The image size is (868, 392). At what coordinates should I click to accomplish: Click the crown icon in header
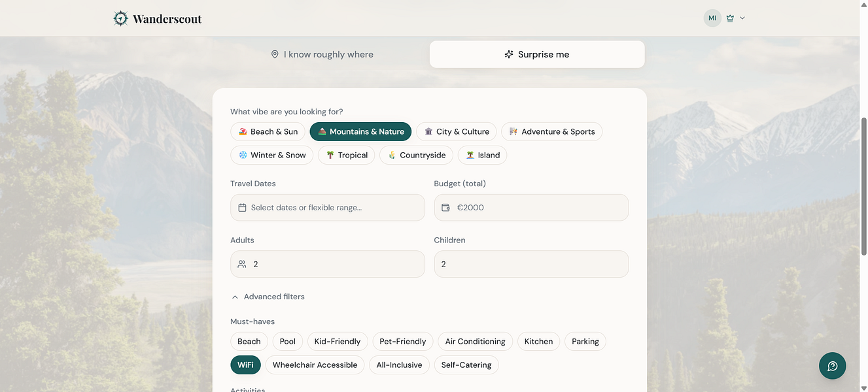pos(730,18)
